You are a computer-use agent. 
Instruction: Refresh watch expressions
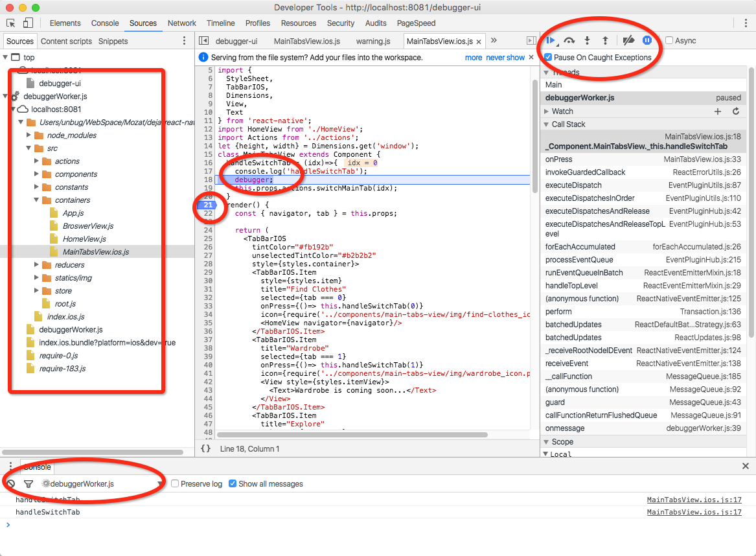coord(736,111)
